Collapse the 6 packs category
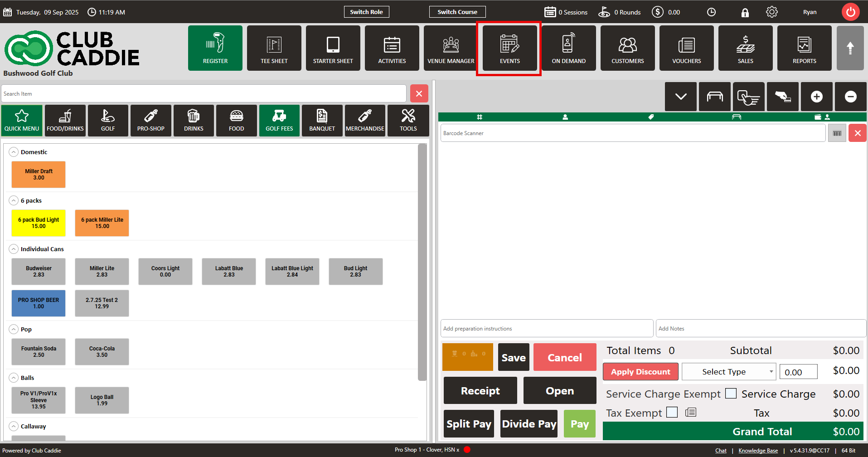The height and width of the screenshot is (457, 868). (x=14, y=200)
